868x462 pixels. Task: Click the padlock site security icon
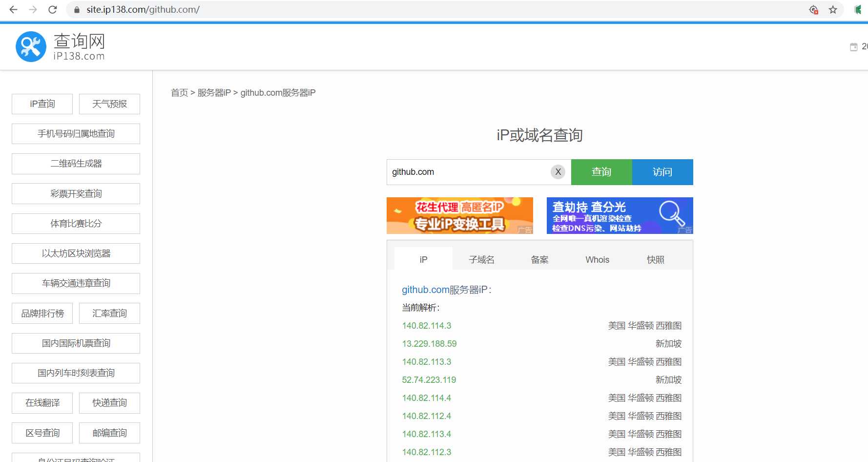click(77, 9)
